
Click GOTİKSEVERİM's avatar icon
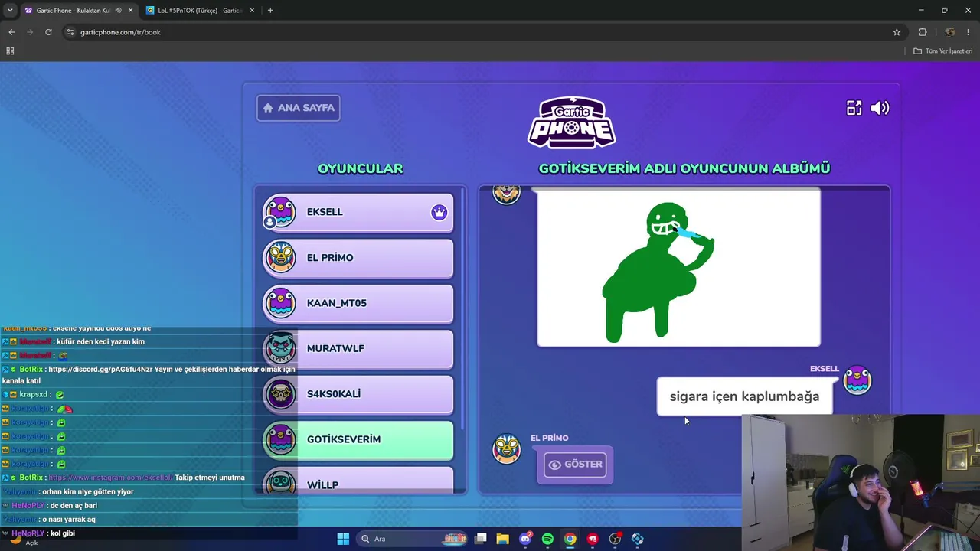(280, 439)
